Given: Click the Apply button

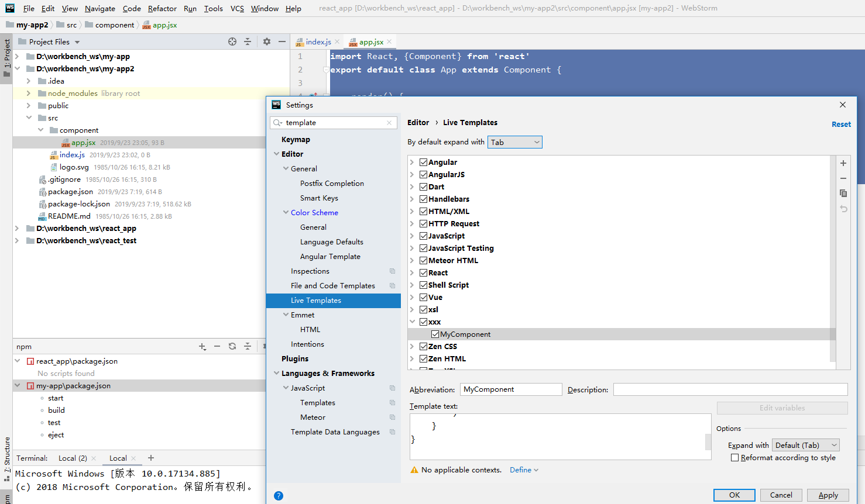Looking at the screenshot, I should tap(828, 495).
